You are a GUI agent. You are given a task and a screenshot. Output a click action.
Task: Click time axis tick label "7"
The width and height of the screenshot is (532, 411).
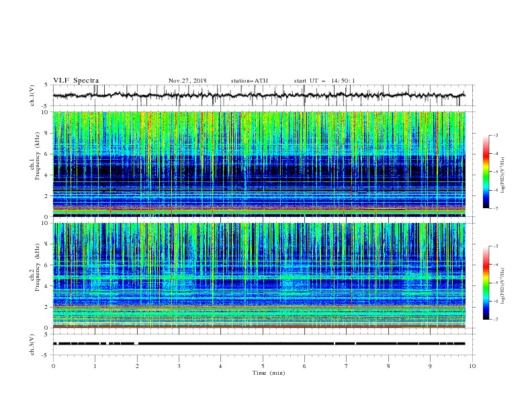pyautogui.click(x=347, y=366)
